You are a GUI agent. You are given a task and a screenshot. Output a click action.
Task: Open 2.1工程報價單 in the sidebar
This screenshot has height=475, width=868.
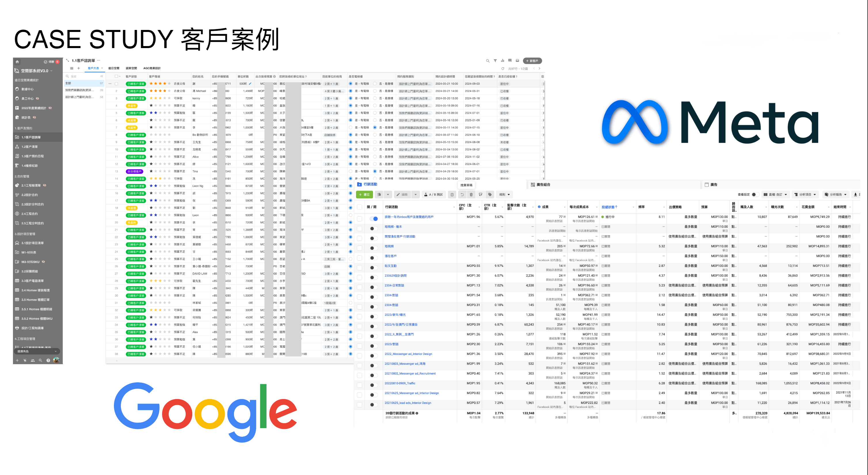point(31,185)
